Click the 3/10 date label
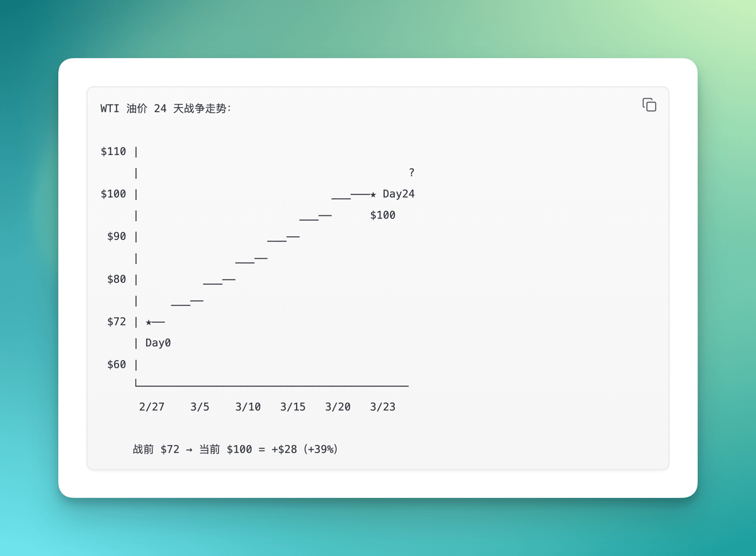Image resolution: width=756 pixels, height=556 pixels. 248,407
